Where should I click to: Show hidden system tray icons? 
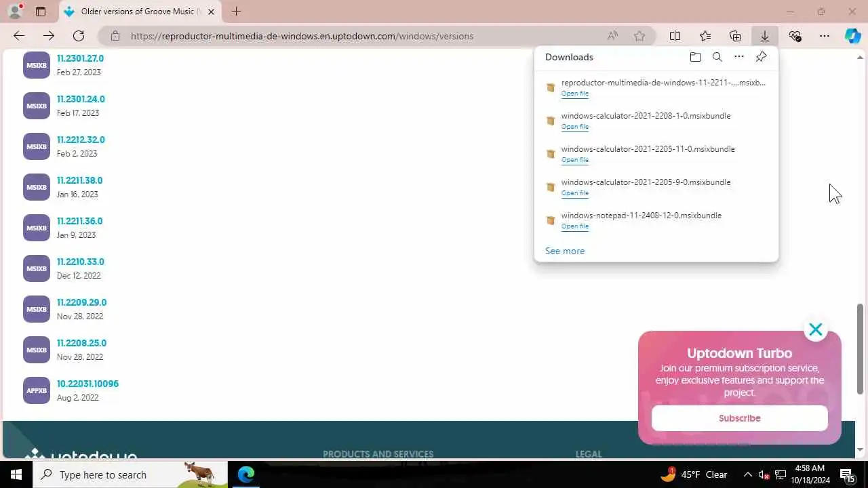click(748, 474)
